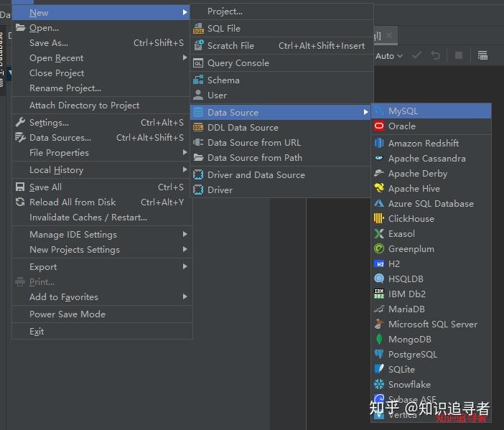Click the Schema icon
Screen dimensions: 504x430
pyautogui.click(x=198, y=80)
